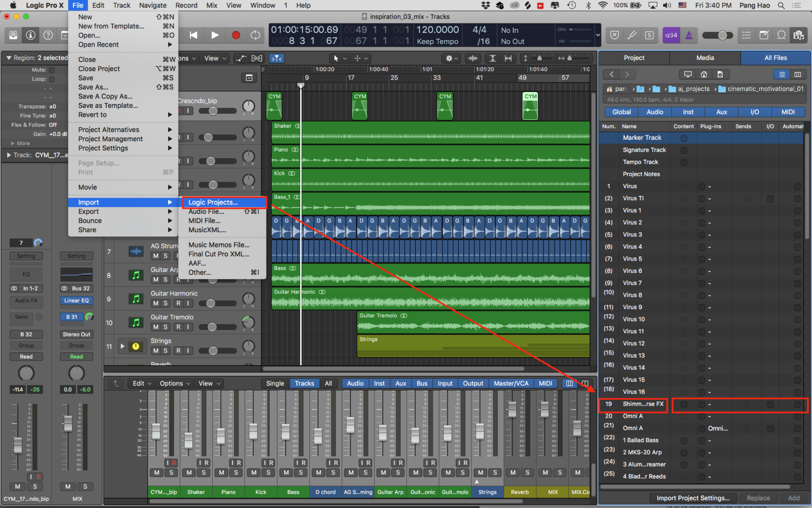Toggle the region Mute checkbox
This screenshot has width=812, height=508.
pyautogui.click(x=52, y=70)
